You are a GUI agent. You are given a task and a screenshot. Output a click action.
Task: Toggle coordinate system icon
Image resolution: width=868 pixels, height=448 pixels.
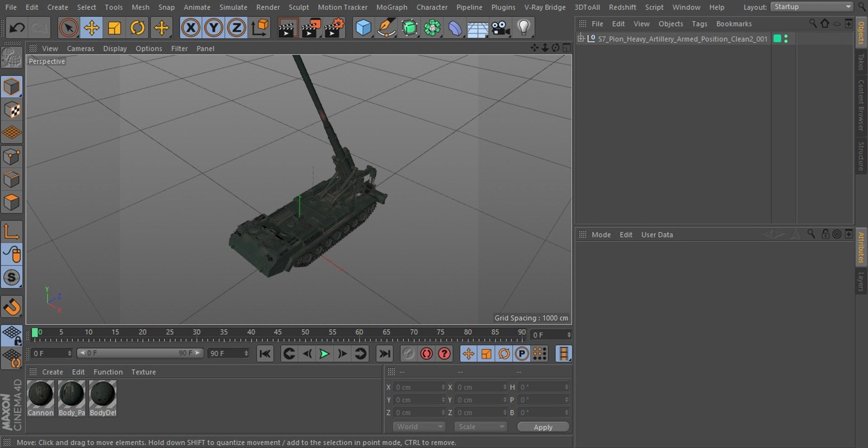pos(260,28)
